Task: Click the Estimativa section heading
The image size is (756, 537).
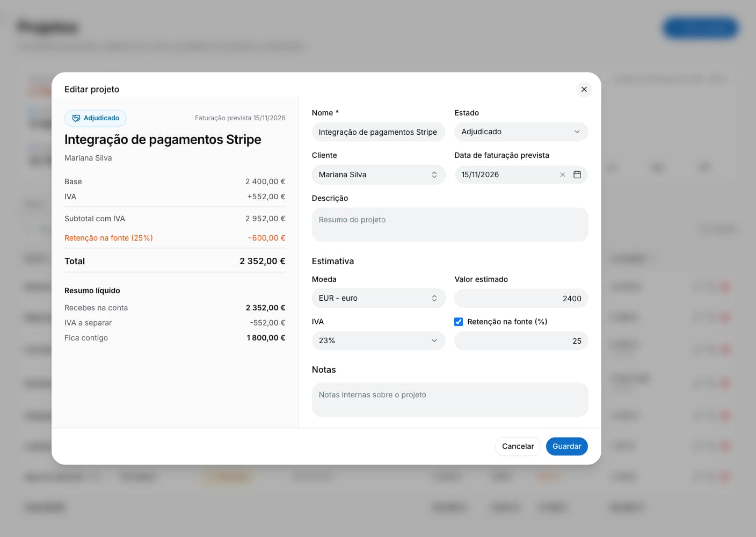Action: pyautogui.click(x=333, y=261)
